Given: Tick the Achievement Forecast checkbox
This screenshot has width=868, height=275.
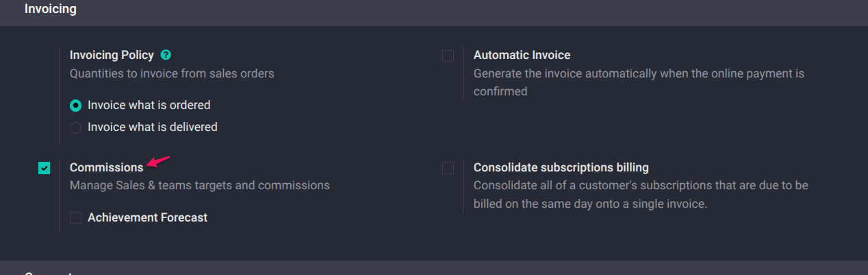Looking at the screenshot, I should pyautogui.click(x=76, y=218).
